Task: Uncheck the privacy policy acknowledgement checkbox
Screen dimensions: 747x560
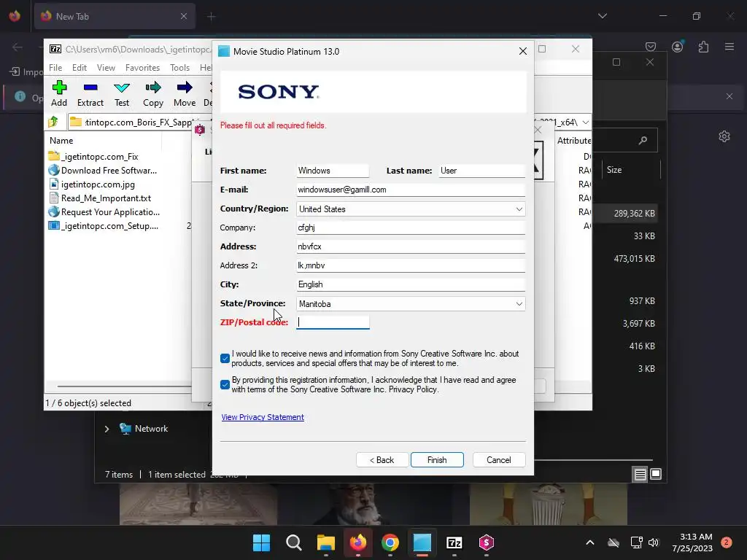Action: click(225, 385)
